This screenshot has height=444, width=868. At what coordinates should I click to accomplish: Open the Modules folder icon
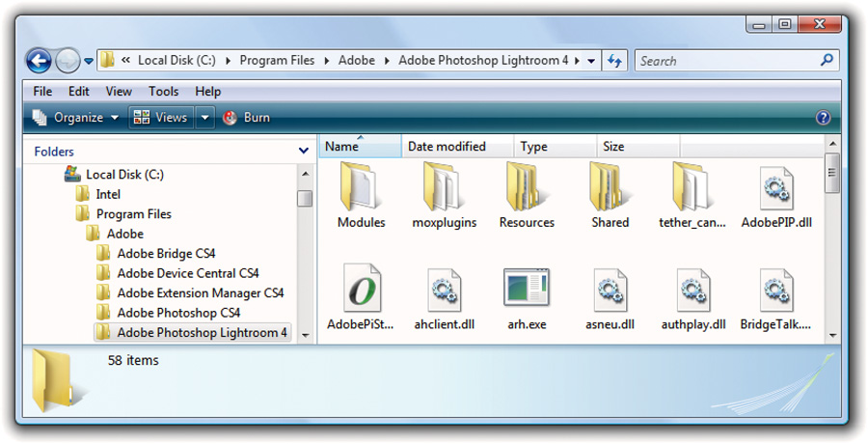pyautogui.click(x=360, y=186)
